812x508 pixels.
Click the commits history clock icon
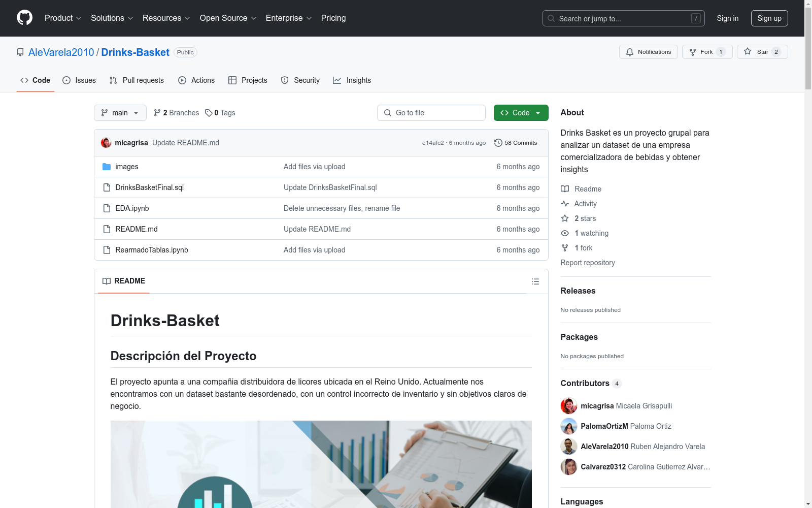click(498, 143)
